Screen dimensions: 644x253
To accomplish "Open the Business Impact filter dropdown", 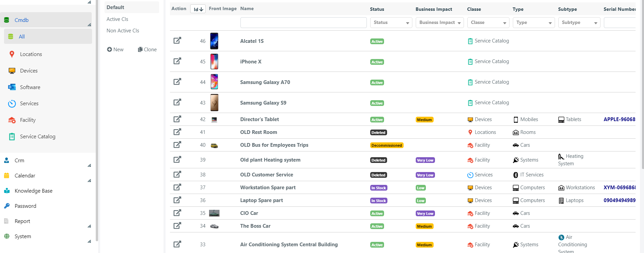I will 439,23.
